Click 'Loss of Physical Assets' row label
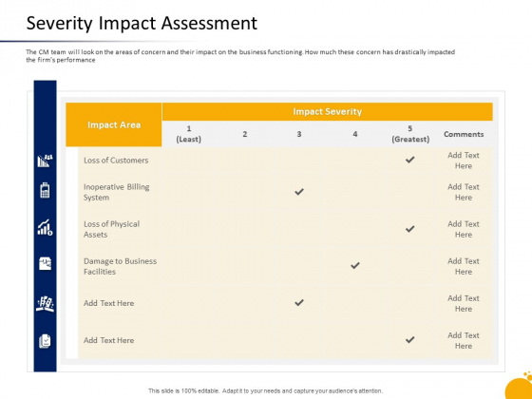Image resolution: width=532 pixels, height=399 pixels. click(x=112, y=229)
